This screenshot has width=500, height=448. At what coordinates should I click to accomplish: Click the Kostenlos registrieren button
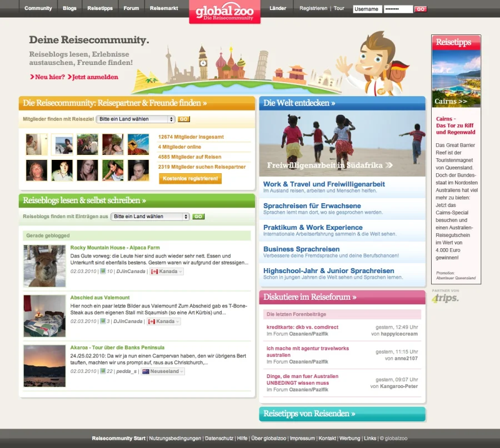coord(190,179)
